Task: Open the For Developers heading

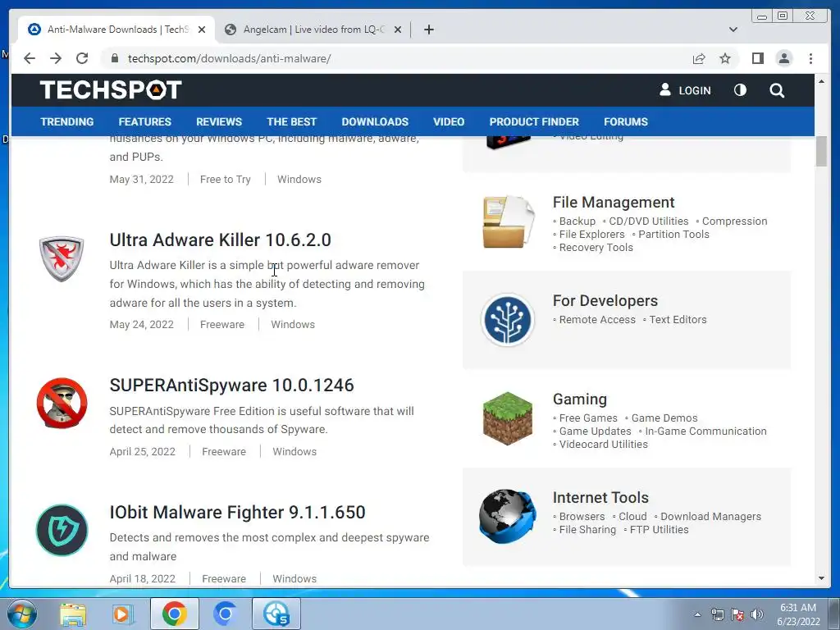Action: coord(605,301)
